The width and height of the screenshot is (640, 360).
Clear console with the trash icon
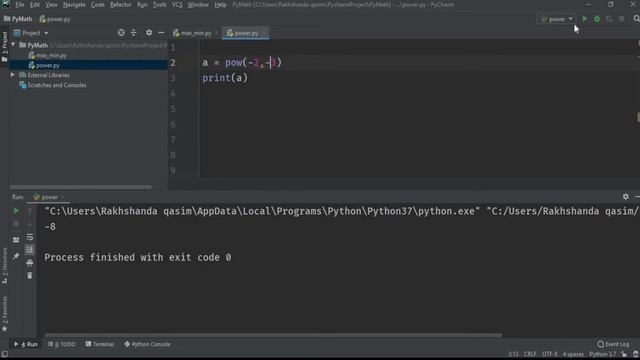(30, 276)
